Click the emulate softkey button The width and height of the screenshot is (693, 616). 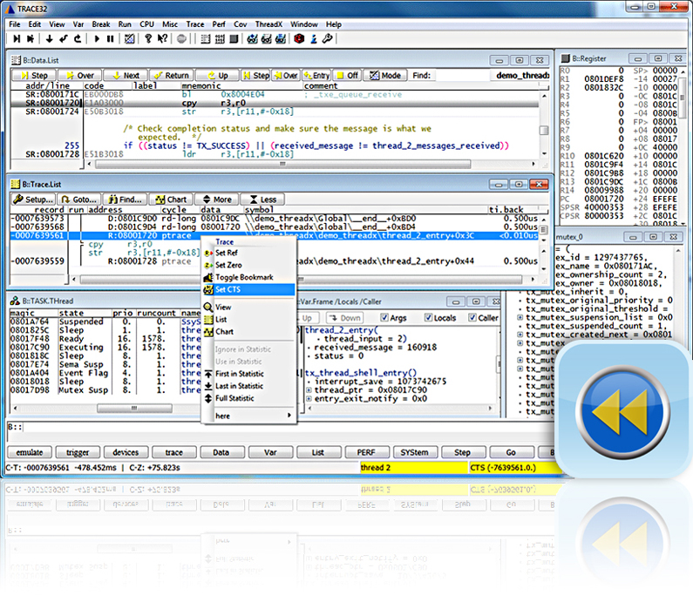[30, 452]
